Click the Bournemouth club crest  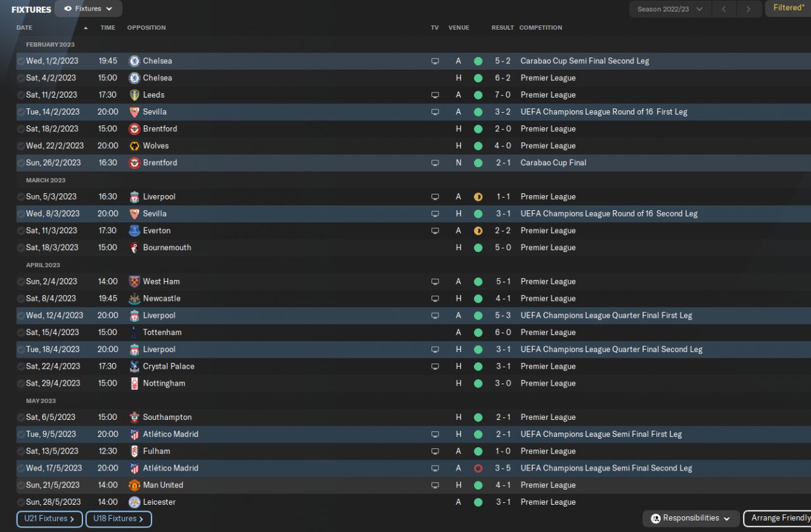point(134,248)
